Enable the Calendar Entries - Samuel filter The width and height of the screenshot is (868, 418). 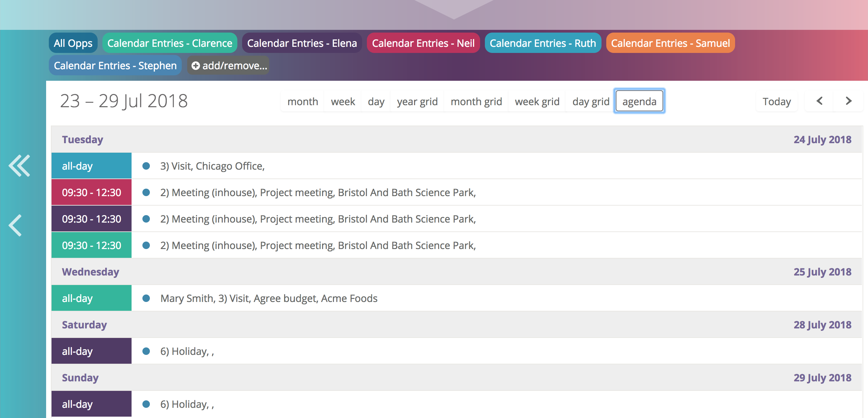click(x=670, y=43)
